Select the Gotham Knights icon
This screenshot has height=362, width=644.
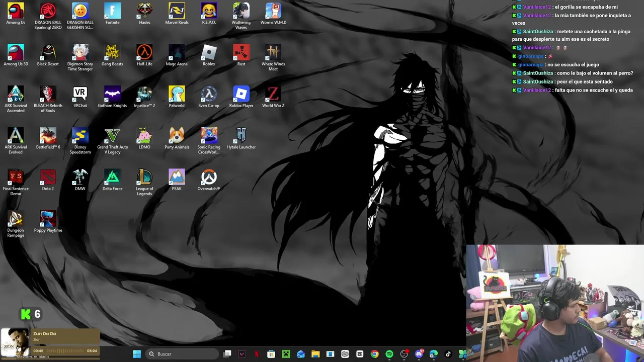[112, 97]
